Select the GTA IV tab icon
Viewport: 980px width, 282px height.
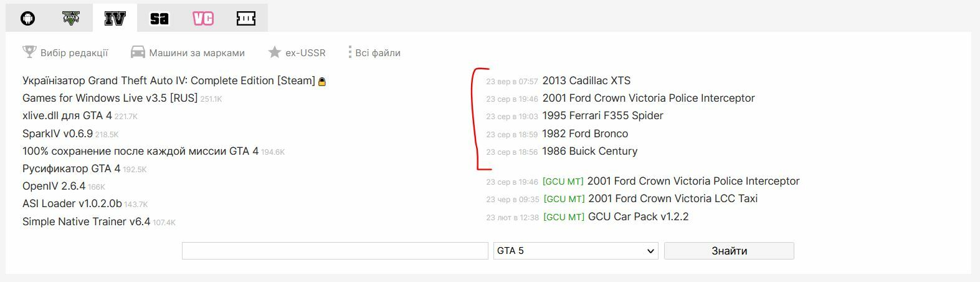pyautogui.click(x=115, y=18)
